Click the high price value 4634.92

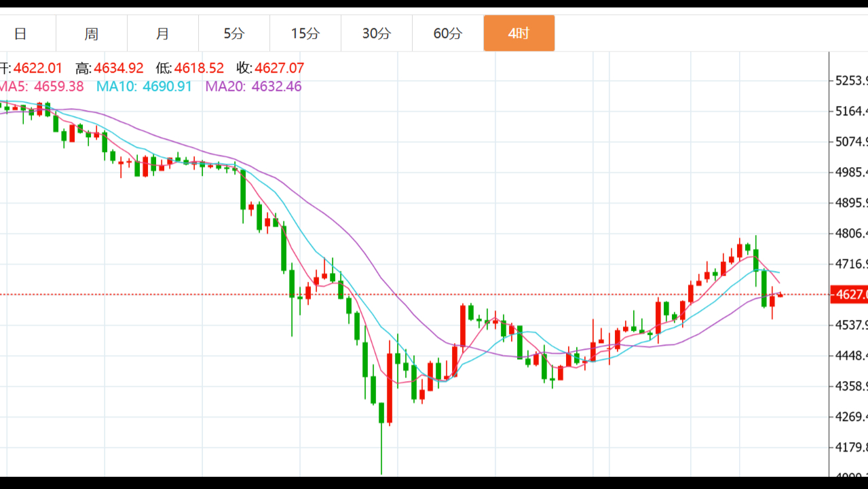pos(119,69)
